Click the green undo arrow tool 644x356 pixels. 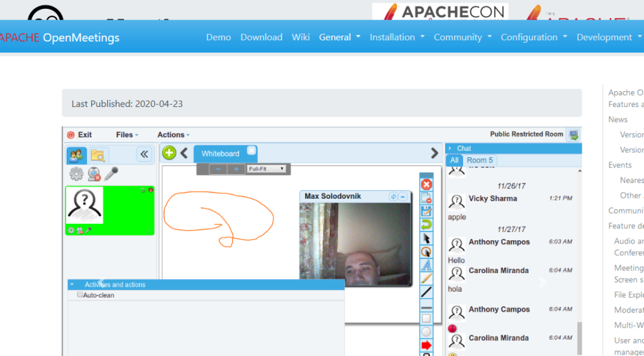tap(426, 225)
